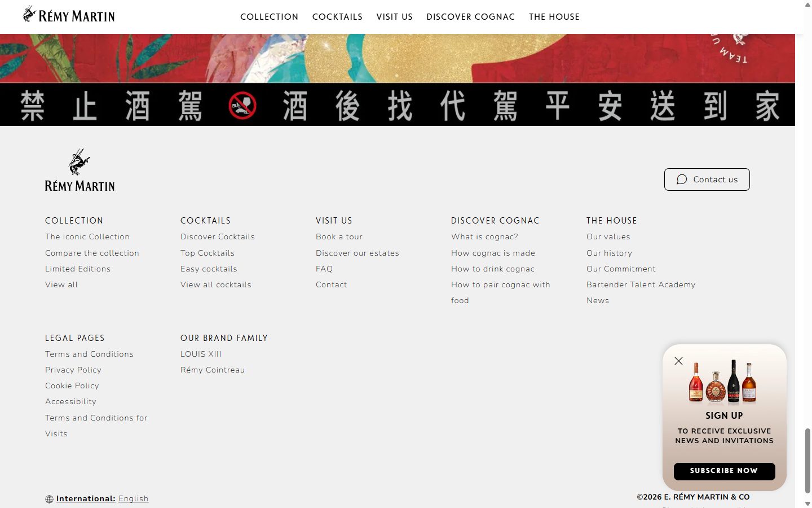Click the COCKTAILS footer heading
Screen dimensions: 812x508
tap(205, 221)
